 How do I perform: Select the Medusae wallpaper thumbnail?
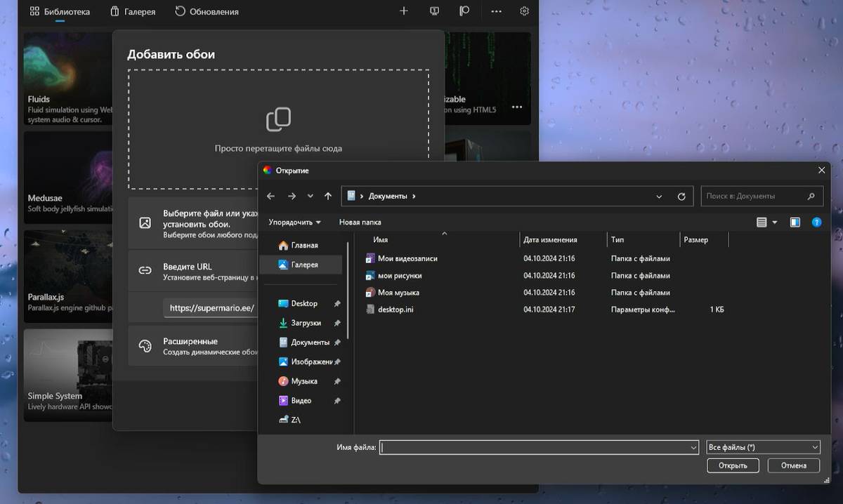[68, 178]
